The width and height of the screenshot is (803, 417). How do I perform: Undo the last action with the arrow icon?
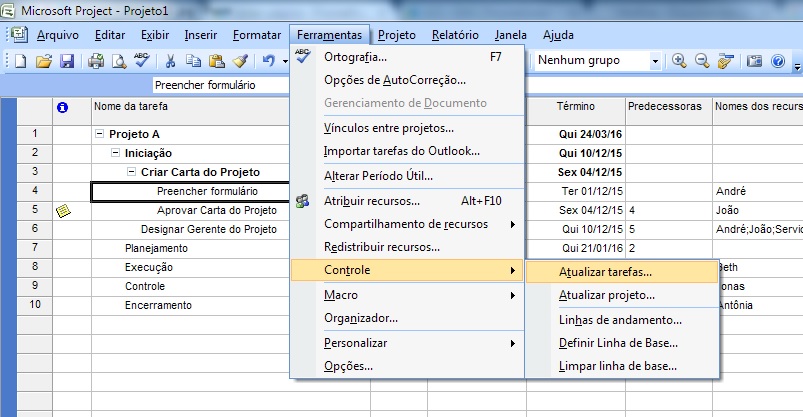click(268, 61)
